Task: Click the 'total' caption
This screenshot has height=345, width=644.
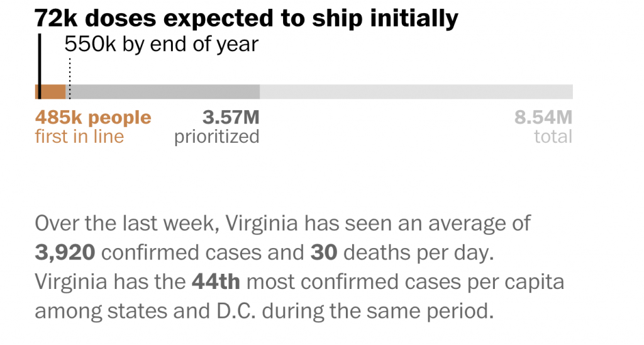Action: pos(553,137)
